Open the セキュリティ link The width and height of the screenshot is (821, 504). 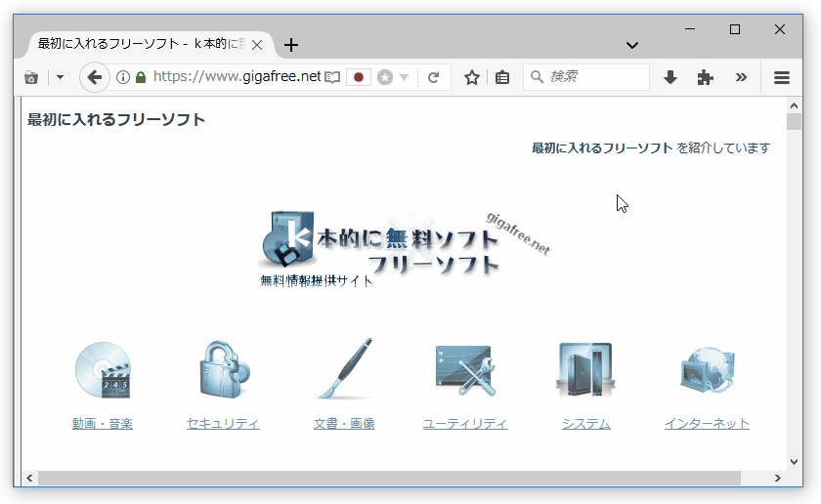[223, 423]
